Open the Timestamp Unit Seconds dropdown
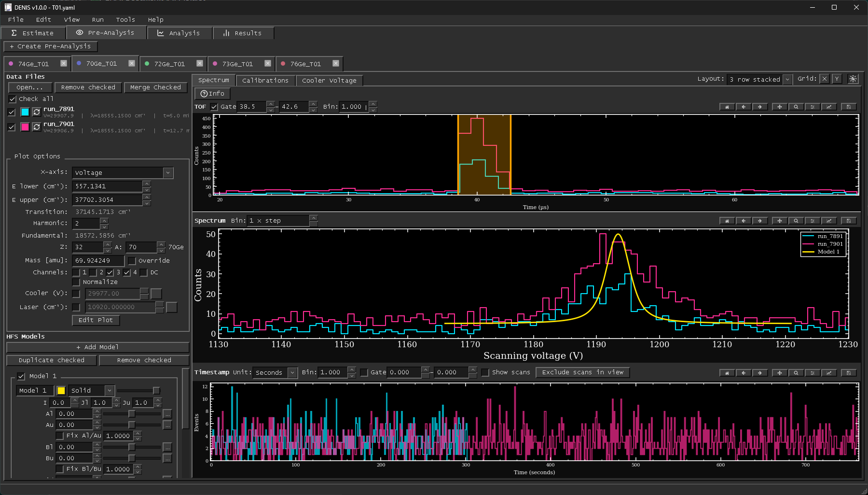Image resolution: width=868 pixels, height=495 pixels. (x=275, y=372)
